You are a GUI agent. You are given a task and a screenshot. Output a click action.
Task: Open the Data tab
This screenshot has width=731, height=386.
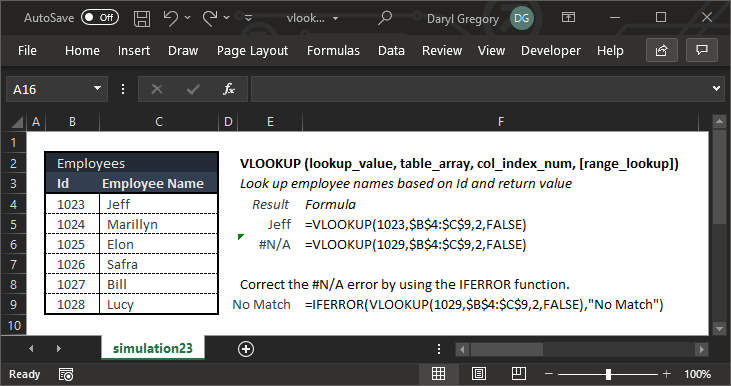[x=391, y=50]
